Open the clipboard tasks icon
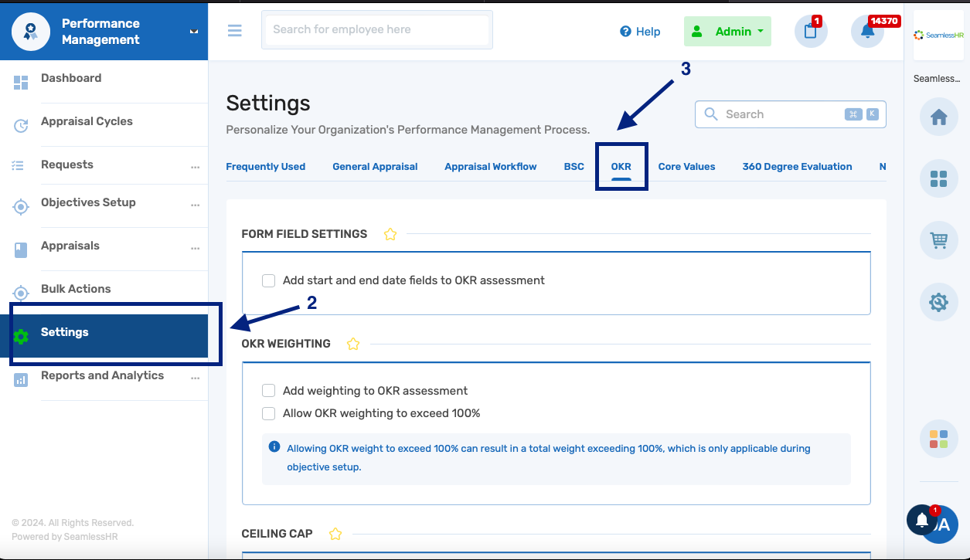This screenshot has width=970, height=560. click(811, 32)
